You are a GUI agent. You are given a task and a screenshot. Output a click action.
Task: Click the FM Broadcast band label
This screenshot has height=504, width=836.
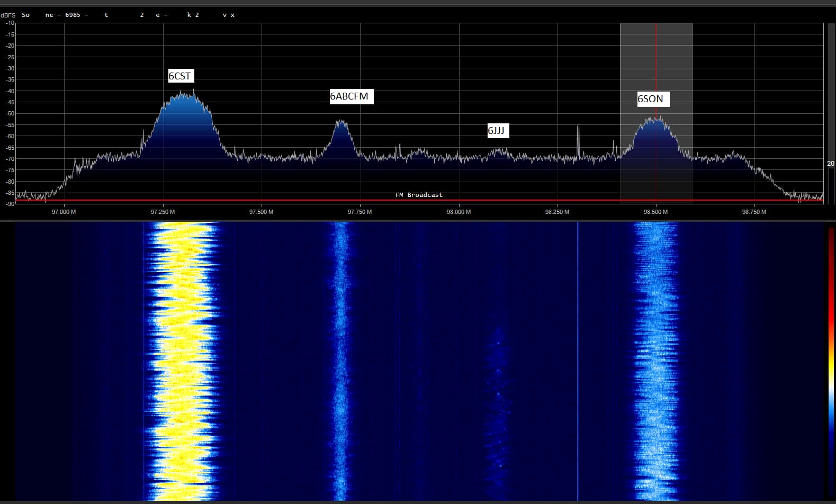pos(419,195)
